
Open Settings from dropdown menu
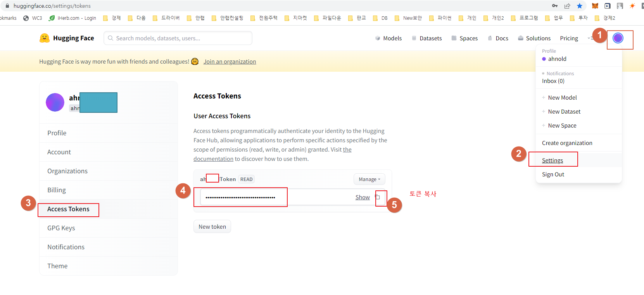pos(579,160)
